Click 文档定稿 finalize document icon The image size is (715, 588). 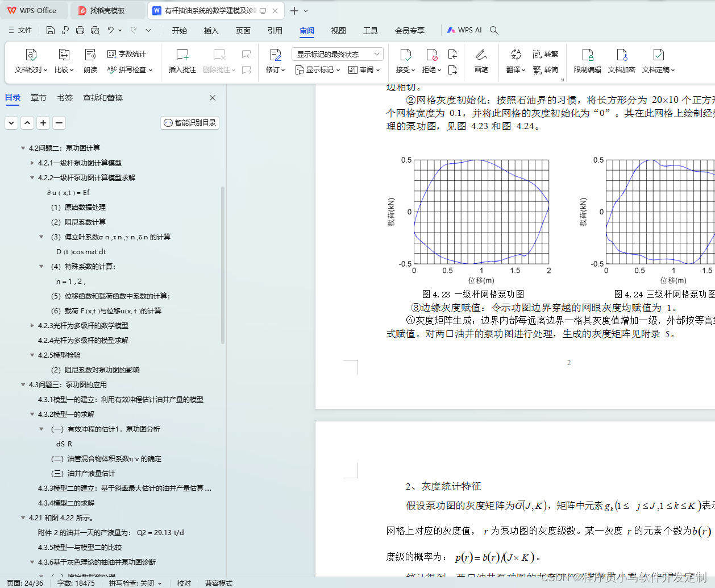pos(658,55)
